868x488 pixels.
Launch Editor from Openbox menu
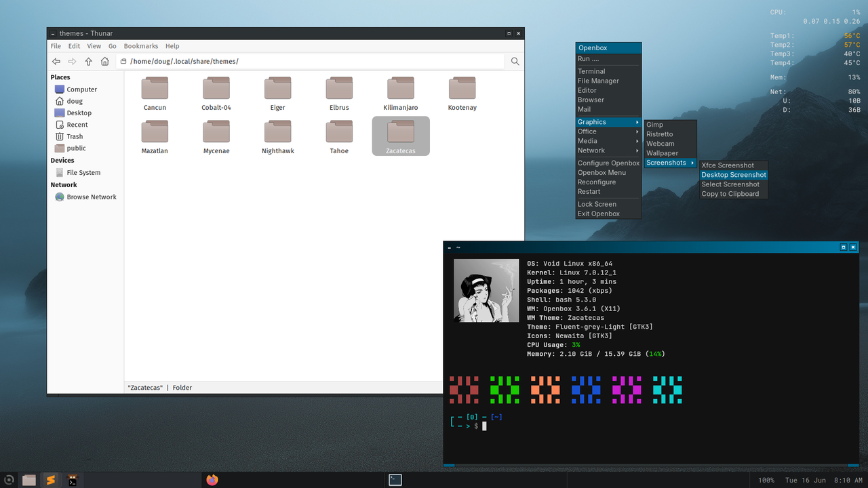[608, 90]
